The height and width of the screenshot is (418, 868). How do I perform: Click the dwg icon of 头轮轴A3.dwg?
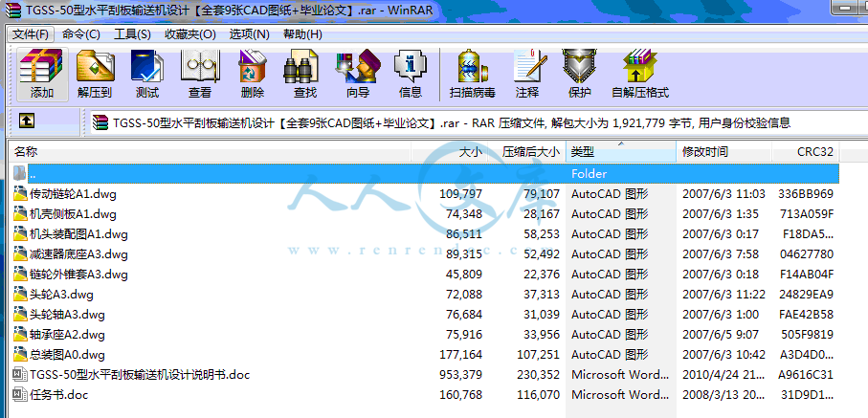(x=20, y=314)
